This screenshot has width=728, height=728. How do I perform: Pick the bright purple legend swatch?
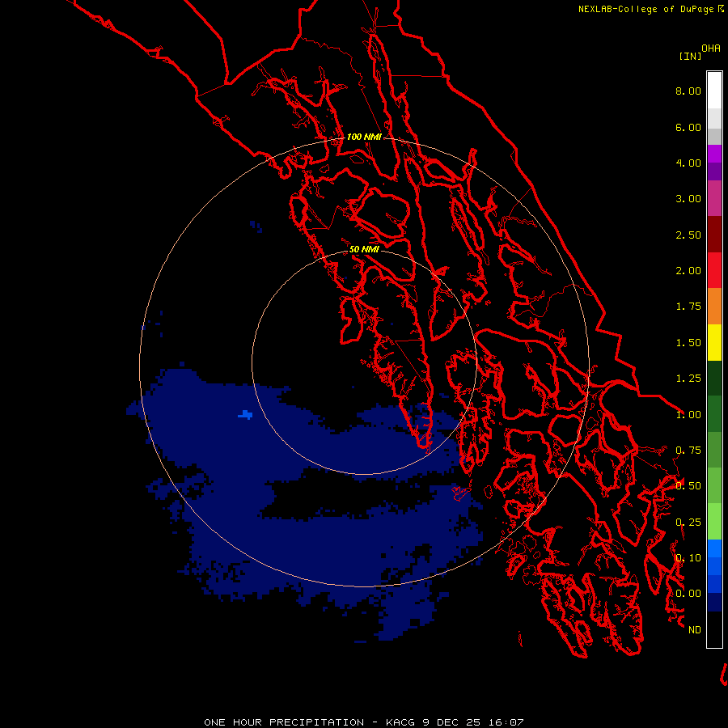coord(714,154)
